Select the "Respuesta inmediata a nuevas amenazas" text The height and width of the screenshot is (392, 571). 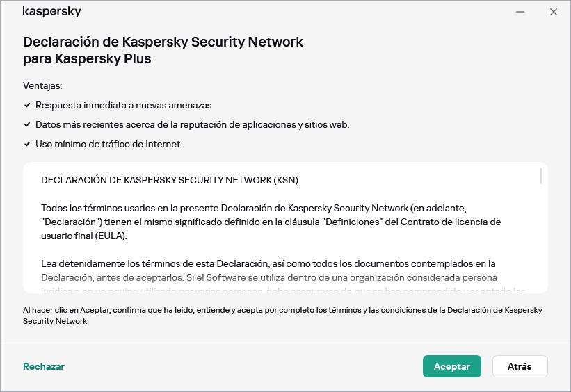[x=123, y=105]
